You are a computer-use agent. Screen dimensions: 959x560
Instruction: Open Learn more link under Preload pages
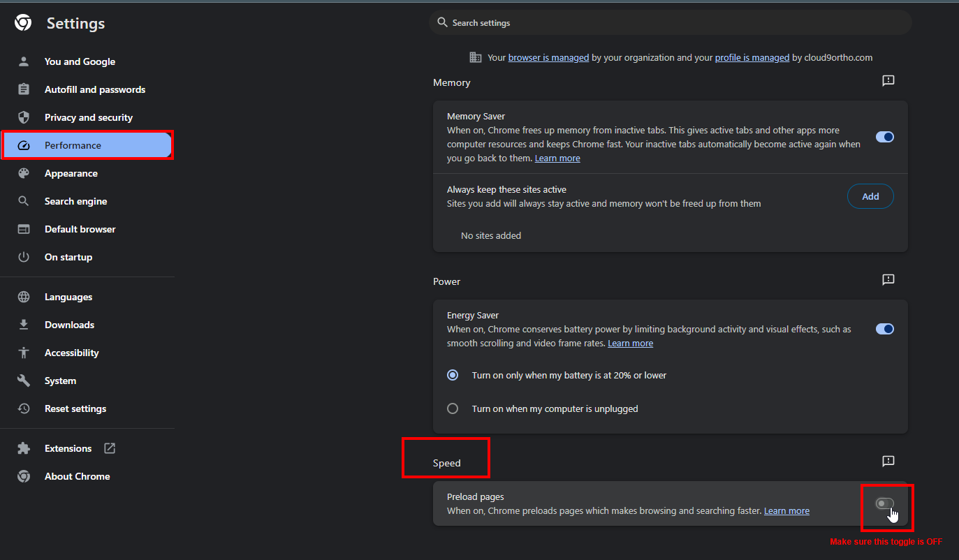point(786,511)
